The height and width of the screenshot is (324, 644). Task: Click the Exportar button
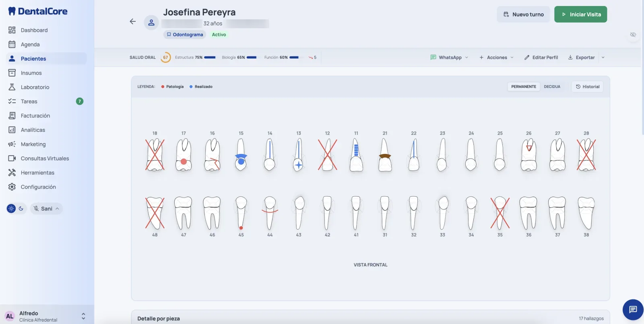tap(581, 58)
